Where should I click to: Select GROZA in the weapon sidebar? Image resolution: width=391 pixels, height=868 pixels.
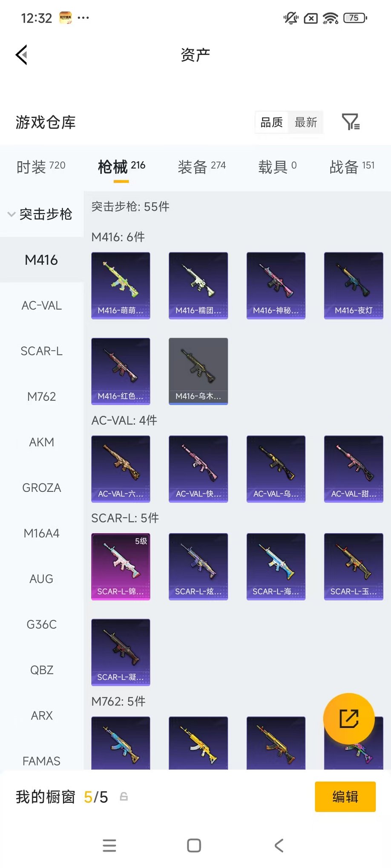click(42, 488)
